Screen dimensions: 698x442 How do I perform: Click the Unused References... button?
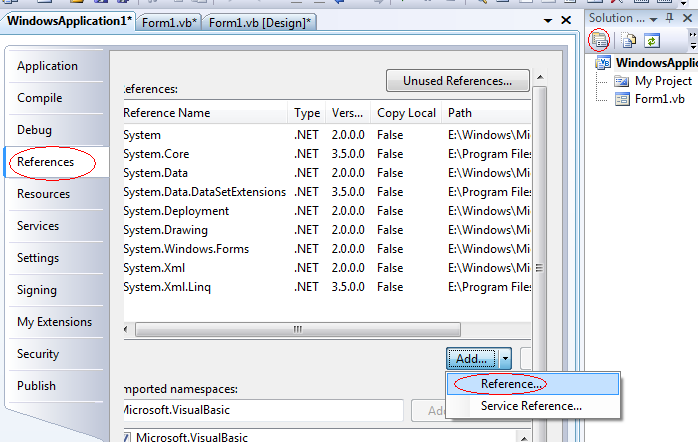(x=457, y=81)
